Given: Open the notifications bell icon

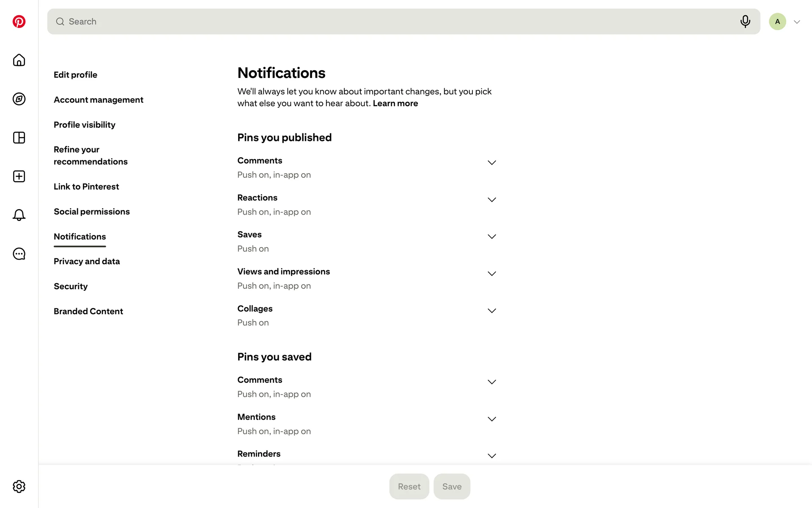Looking at the screenshot, I should pyautogui.click(x=19, y=215).
